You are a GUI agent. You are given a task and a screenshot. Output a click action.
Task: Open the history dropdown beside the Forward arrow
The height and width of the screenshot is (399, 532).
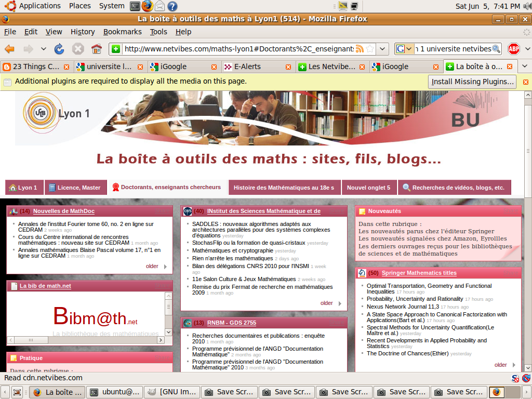click(43, 50)
